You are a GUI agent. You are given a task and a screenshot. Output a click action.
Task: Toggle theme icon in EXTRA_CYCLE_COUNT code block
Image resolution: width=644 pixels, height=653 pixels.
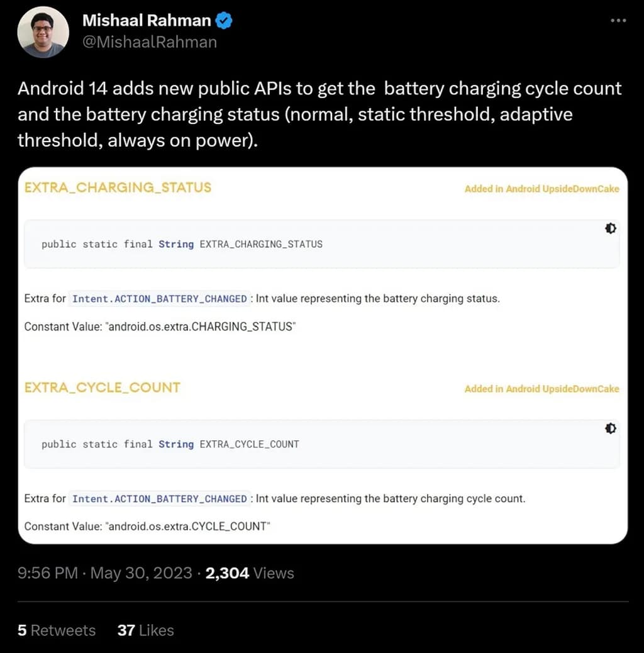(610, 428)
